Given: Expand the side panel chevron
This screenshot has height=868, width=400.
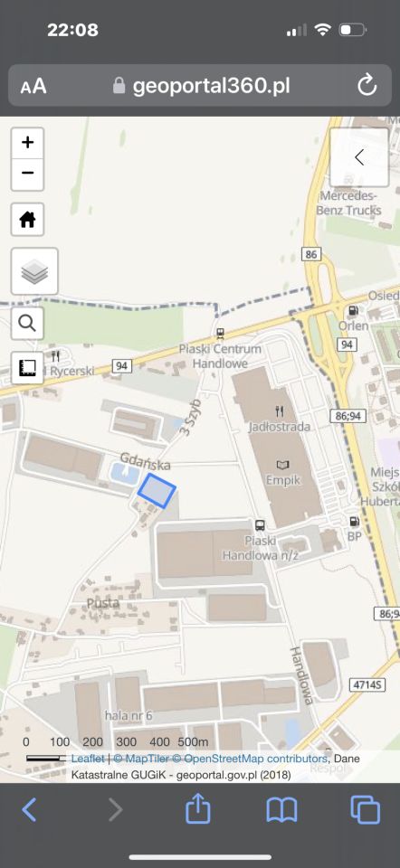Looking at the screenshot, I should [x=359, y=157].
